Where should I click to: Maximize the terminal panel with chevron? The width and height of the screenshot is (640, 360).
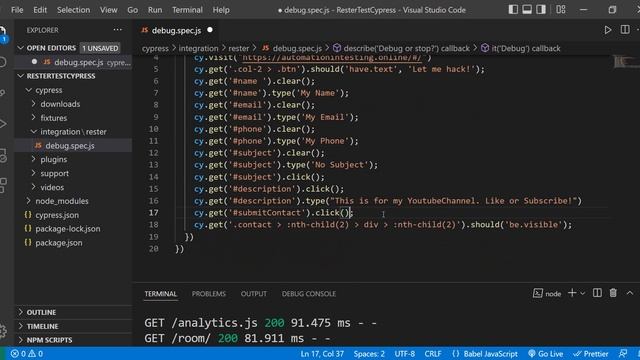630,293
